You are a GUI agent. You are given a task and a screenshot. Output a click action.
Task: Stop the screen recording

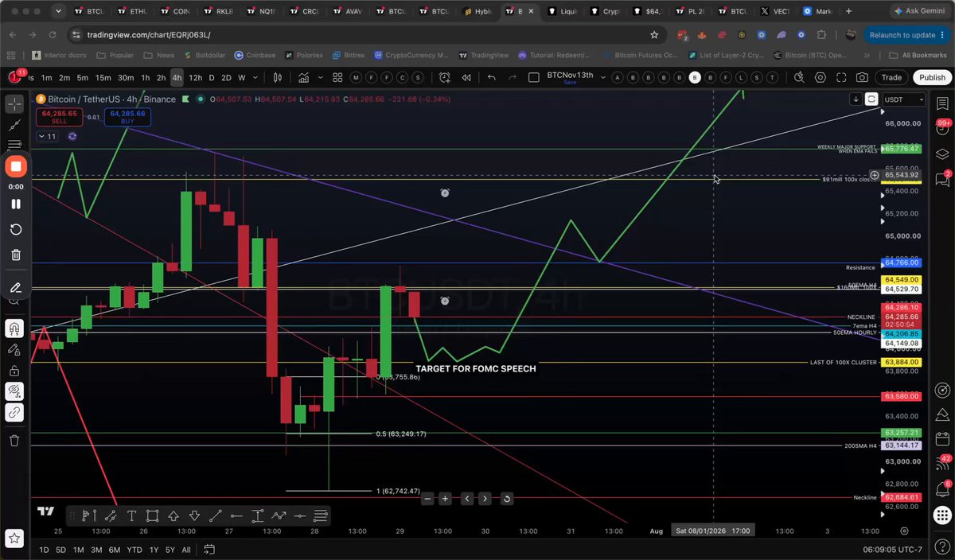(x=16, y=166)
